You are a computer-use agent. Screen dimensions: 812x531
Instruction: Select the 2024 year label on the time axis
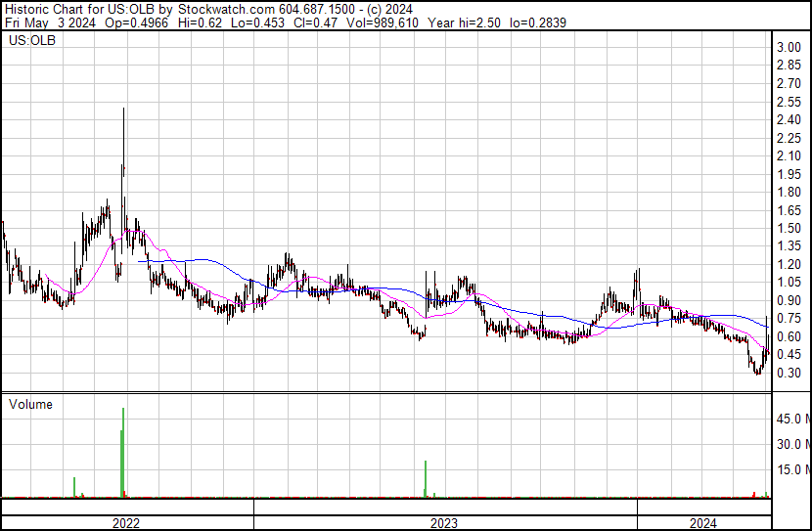tap(703, 523)
